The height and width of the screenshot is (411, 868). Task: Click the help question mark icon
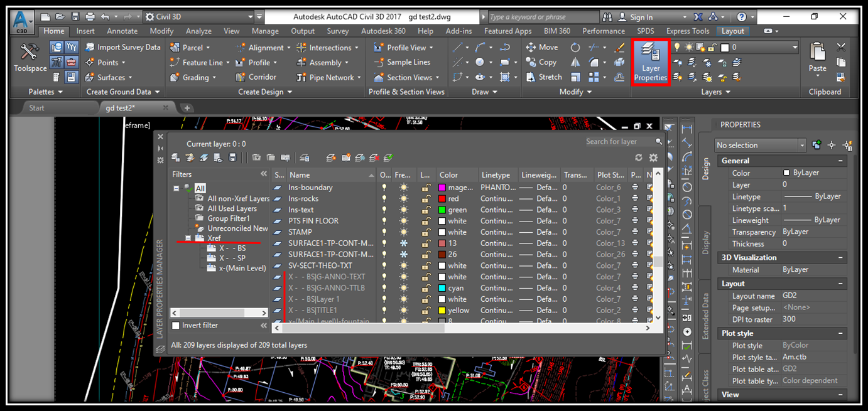pyautogui.click(x=742, y=17)
